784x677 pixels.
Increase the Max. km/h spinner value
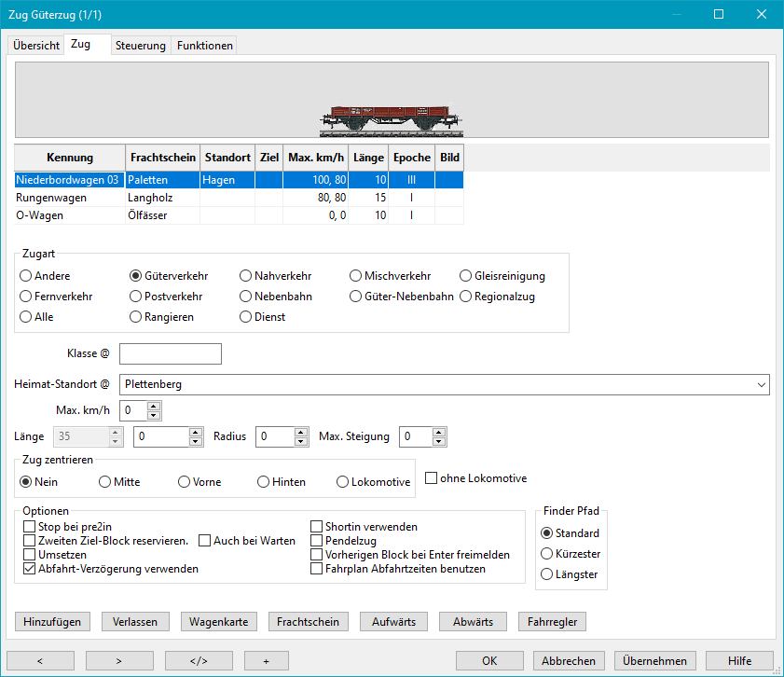[x=154, y=406]
